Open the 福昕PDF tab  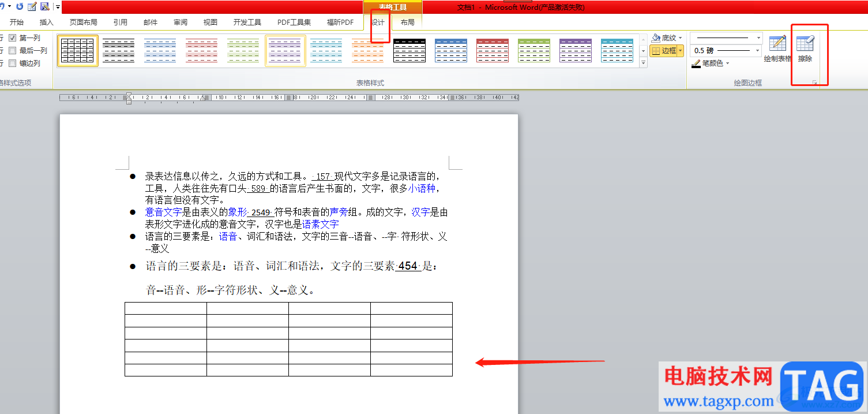[340, 23]
